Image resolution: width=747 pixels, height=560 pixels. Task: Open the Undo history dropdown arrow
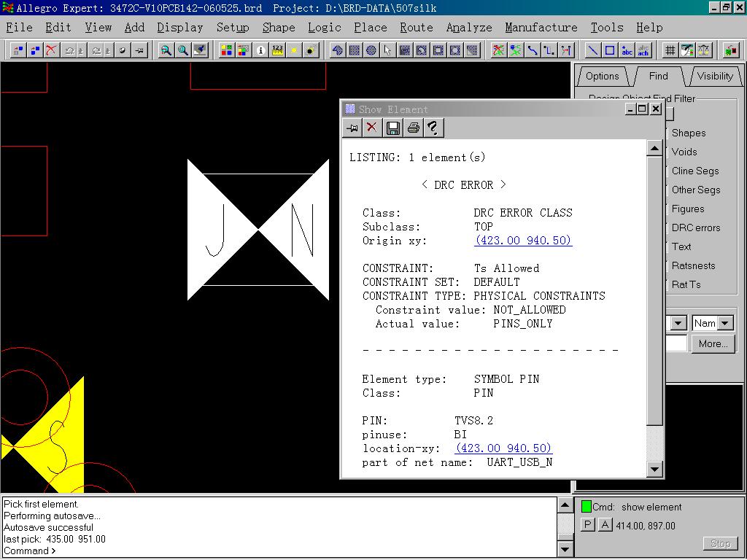82,50
